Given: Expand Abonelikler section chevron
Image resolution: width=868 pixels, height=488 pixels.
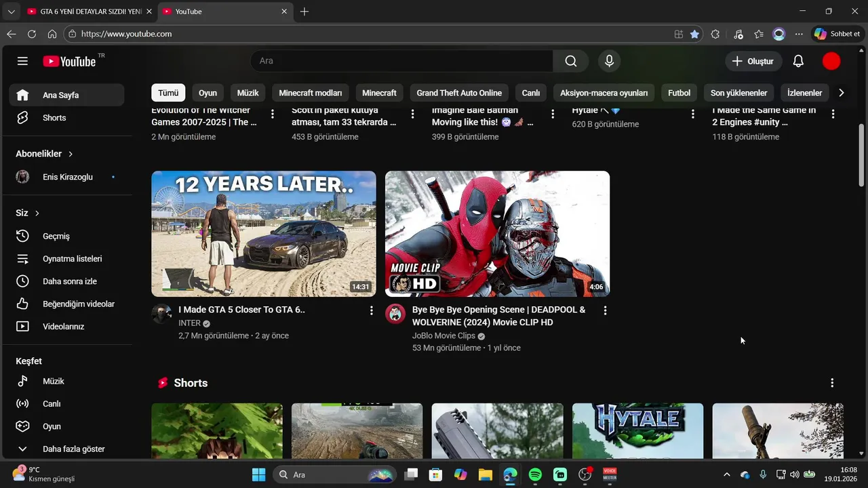Looking at the screenshot, I should pos(71,154).
